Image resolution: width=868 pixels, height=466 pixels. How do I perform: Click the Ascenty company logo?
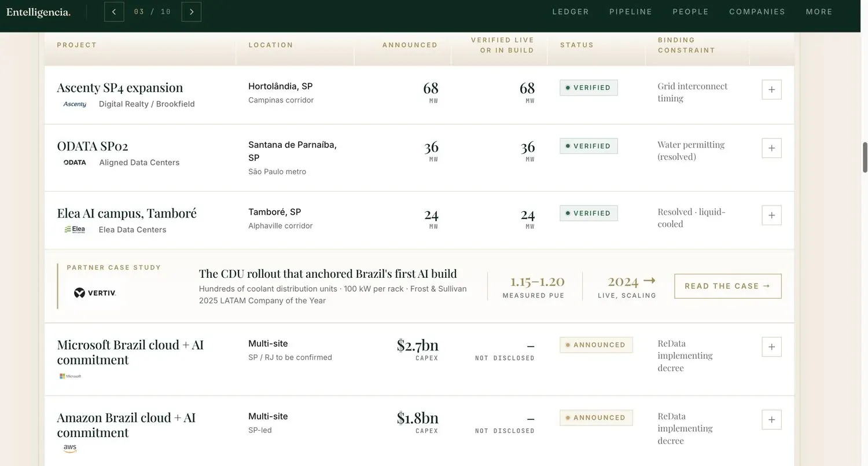tap(75, 104)
